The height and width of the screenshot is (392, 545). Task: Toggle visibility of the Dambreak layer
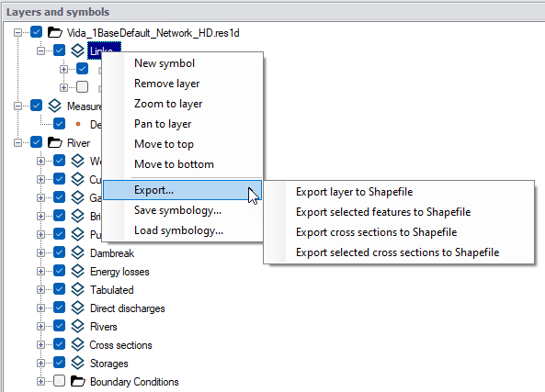59,252
